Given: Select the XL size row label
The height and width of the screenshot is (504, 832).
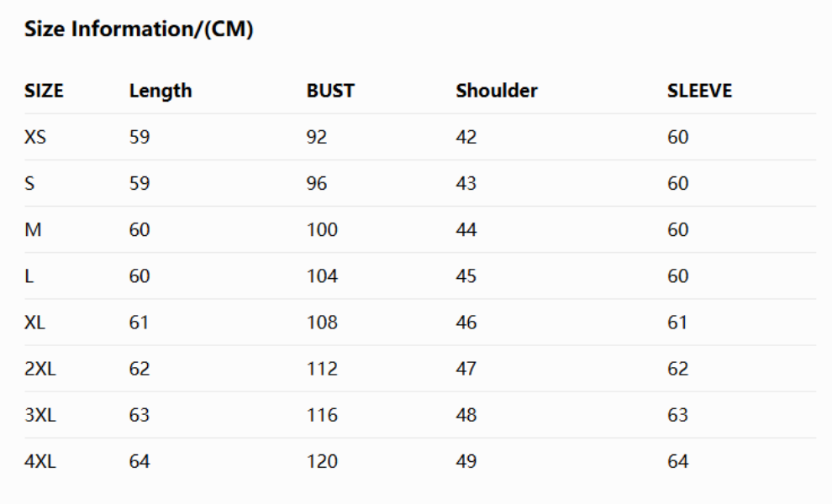Looking at the screenshot, I should 34,322.
